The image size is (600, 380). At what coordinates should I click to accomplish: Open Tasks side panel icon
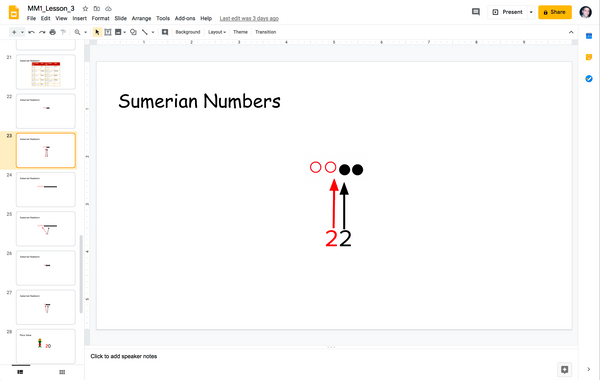click(589, 79)
